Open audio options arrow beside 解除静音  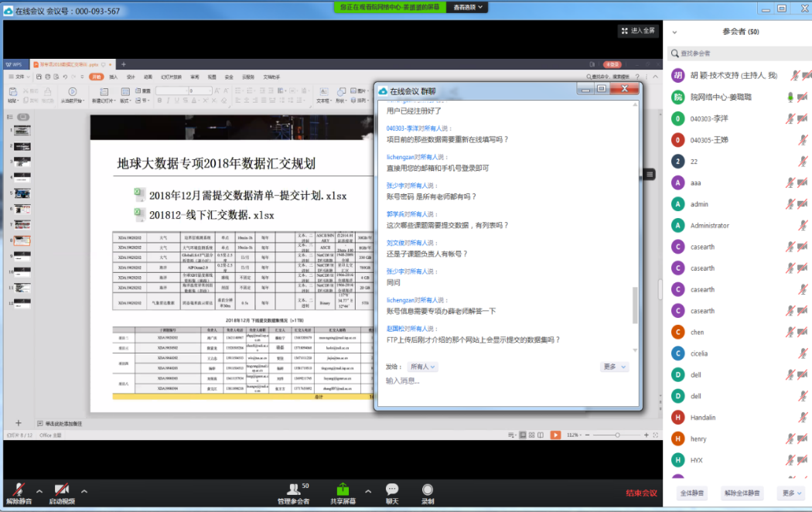pyautogui.click(x=39, y=490)
